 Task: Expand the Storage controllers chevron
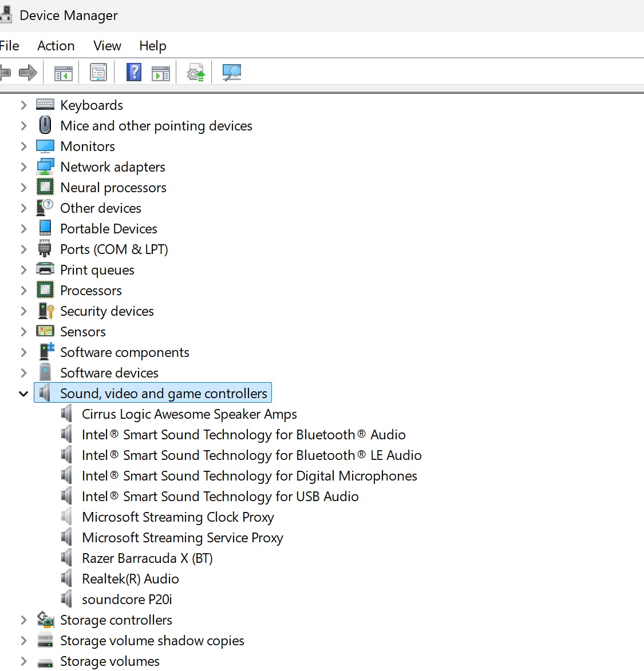coord(23,620)
